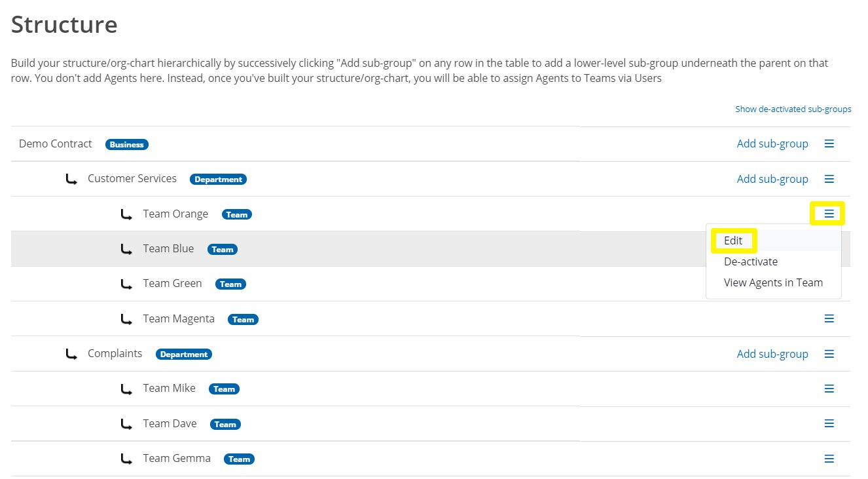Add sub-group under Demo Contract

(772, 144)
